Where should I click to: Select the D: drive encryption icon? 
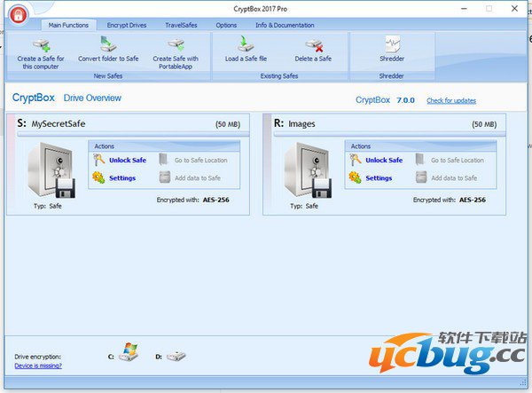point(176,356)
